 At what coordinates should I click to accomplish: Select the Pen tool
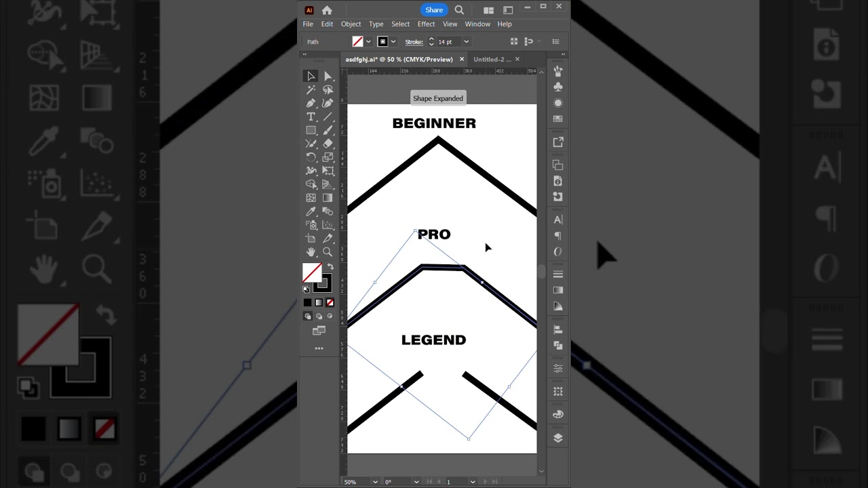tap(311, 103)
